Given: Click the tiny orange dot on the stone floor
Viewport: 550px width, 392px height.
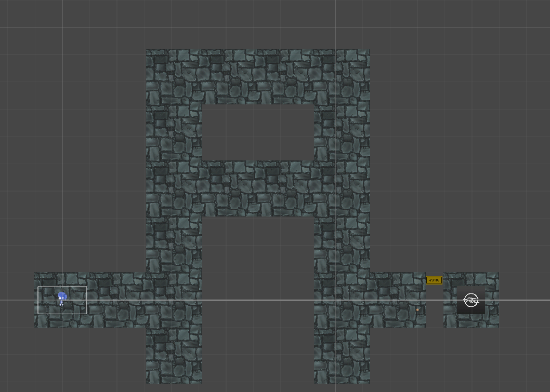Looking at the screenshot, I should 417,310.
